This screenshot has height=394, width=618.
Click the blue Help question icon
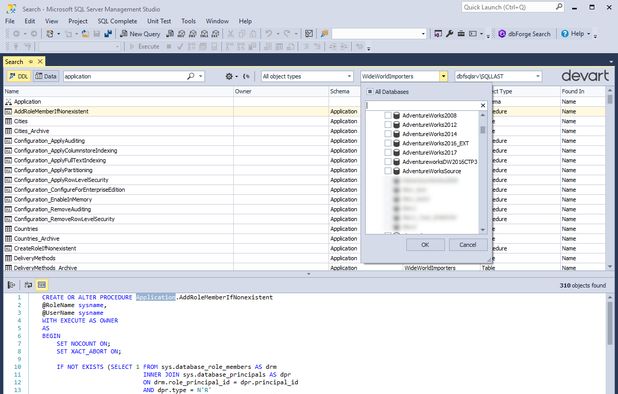(x=565, y=34)
